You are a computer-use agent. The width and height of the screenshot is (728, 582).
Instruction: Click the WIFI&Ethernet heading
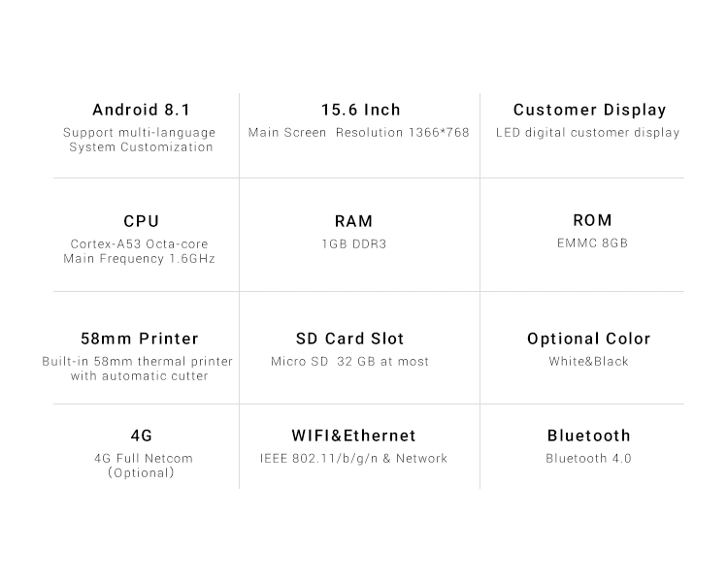point(353,436)
